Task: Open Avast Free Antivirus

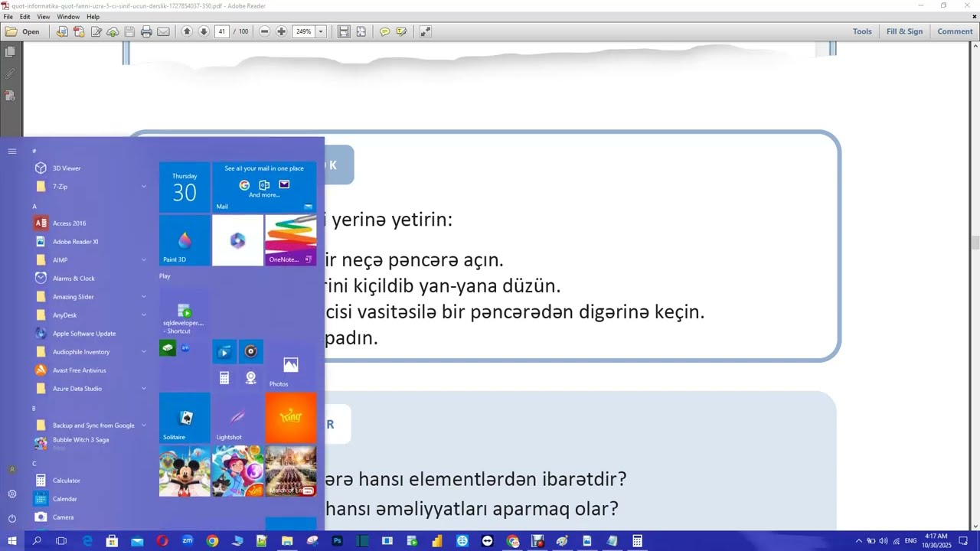Action: tap(90, 370)
